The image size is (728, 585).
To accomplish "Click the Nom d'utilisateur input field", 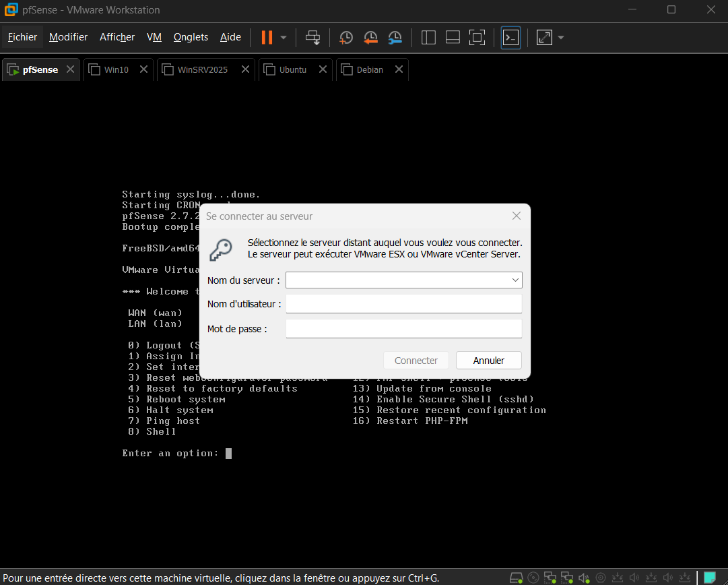I will [x=403, y=304].
